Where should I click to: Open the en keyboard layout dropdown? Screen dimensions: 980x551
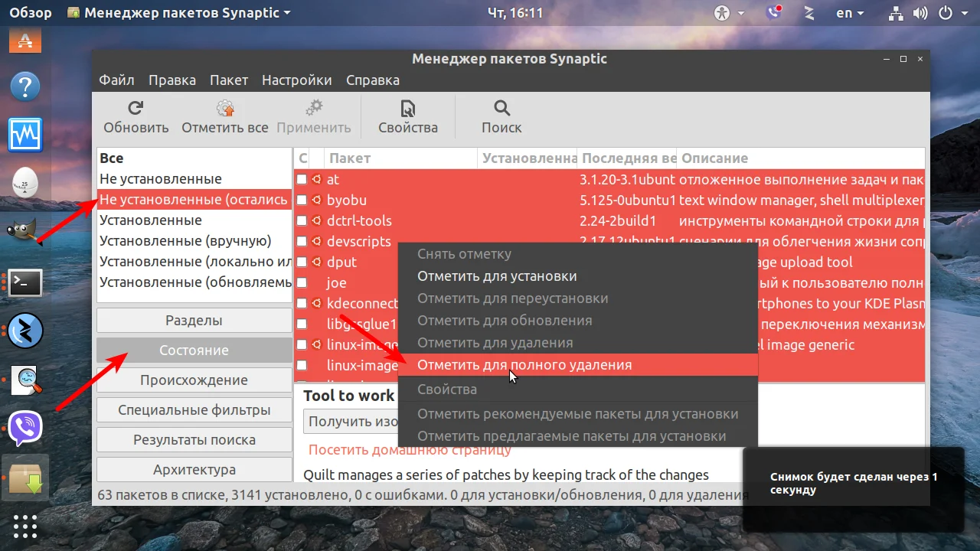pyautogui.click(x=849, y=13)
